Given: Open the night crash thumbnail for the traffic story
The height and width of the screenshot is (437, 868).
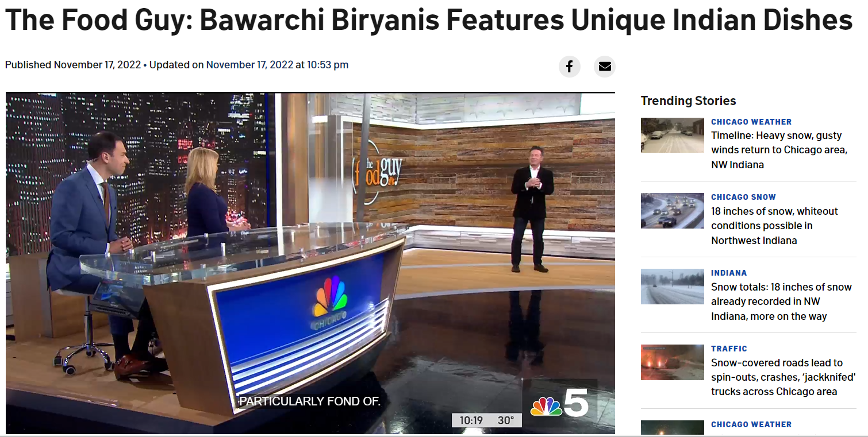Looking at the screenshot, I should point(673,362).
